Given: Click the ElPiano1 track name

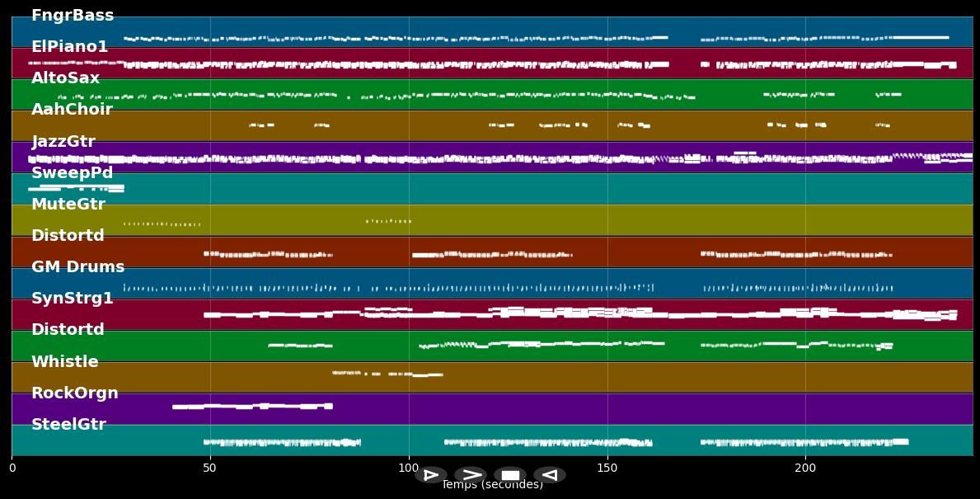Looking at the screenshot, I should click(x=69, y=47).
